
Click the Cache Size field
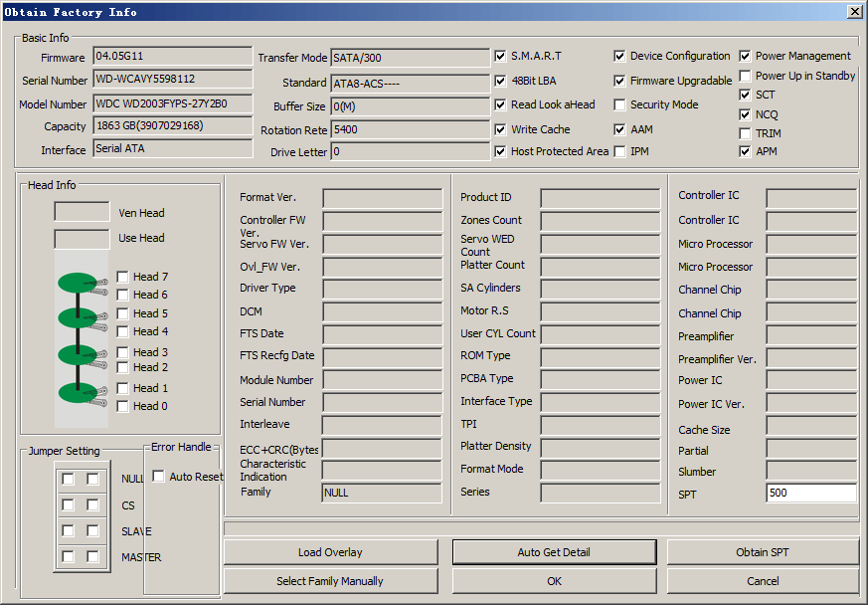[811, 426]
